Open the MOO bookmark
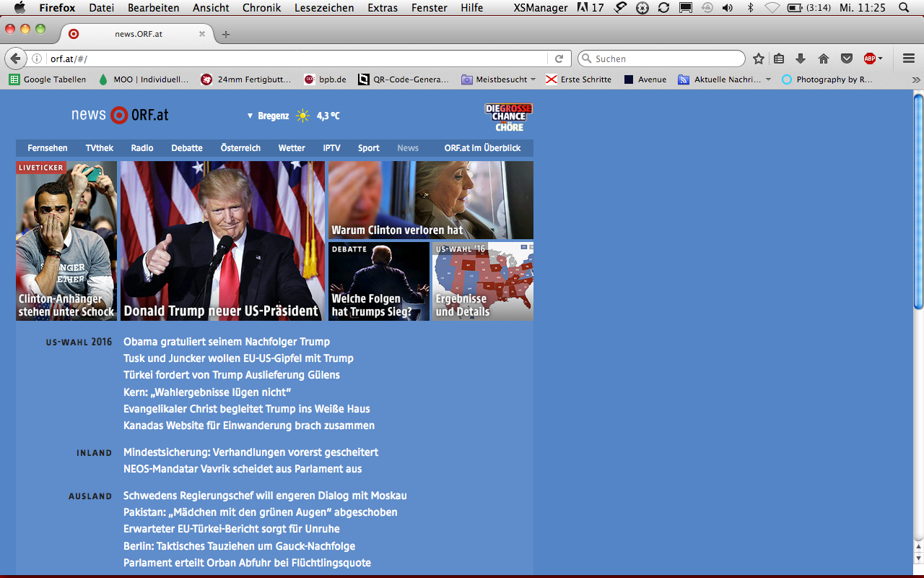 click(143, 79)
